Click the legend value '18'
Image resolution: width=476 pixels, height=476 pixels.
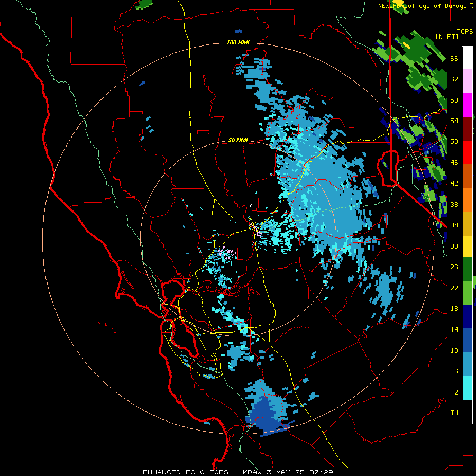pos(454,309)
